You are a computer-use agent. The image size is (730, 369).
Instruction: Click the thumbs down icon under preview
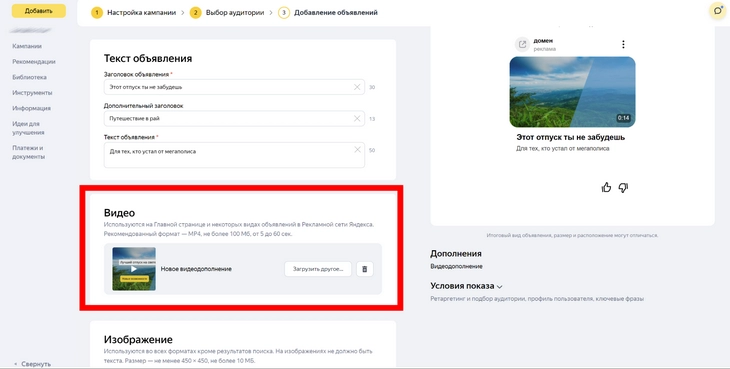(623, 188)
